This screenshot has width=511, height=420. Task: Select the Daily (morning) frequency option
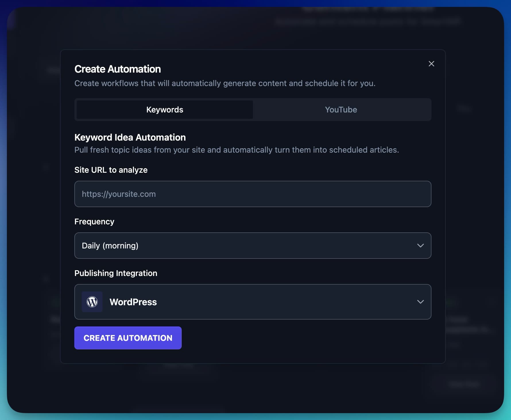click(x=110, y=246)
